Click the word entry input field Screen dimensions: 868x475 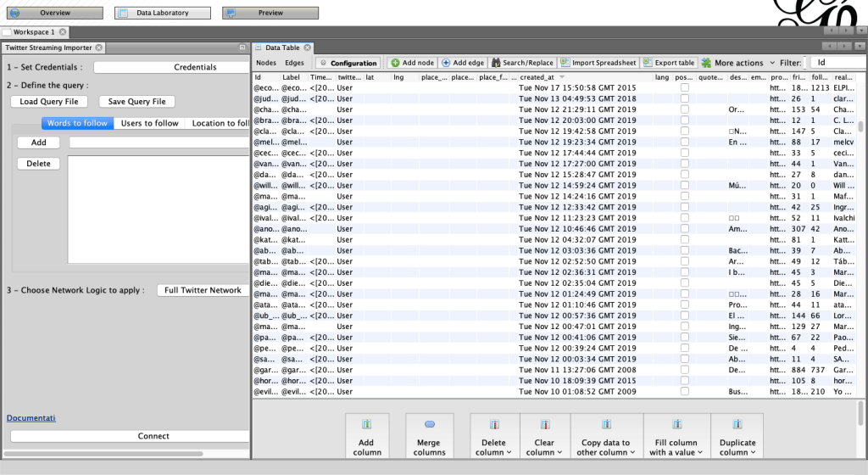pos(159,142)
